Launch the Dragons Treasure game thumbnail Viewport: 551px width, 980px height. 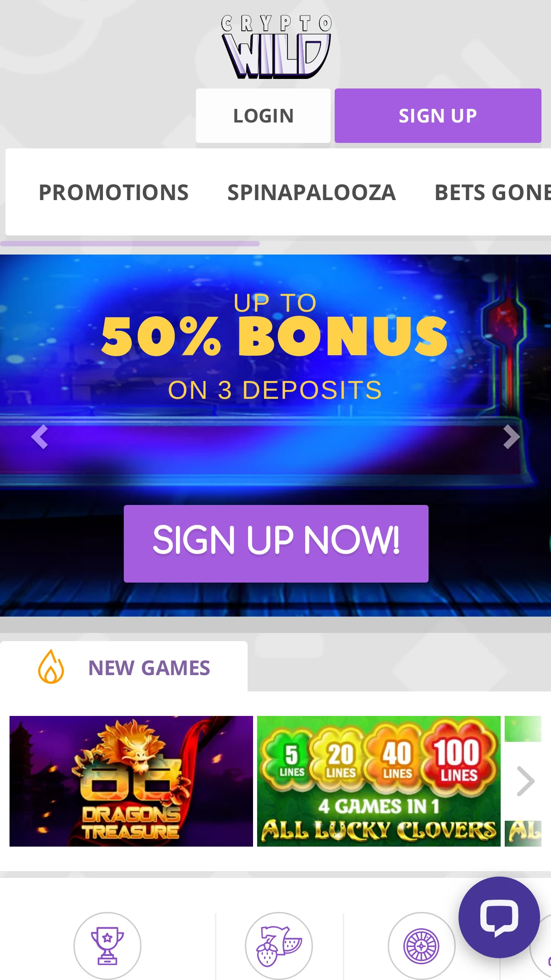tap(131, 781)
